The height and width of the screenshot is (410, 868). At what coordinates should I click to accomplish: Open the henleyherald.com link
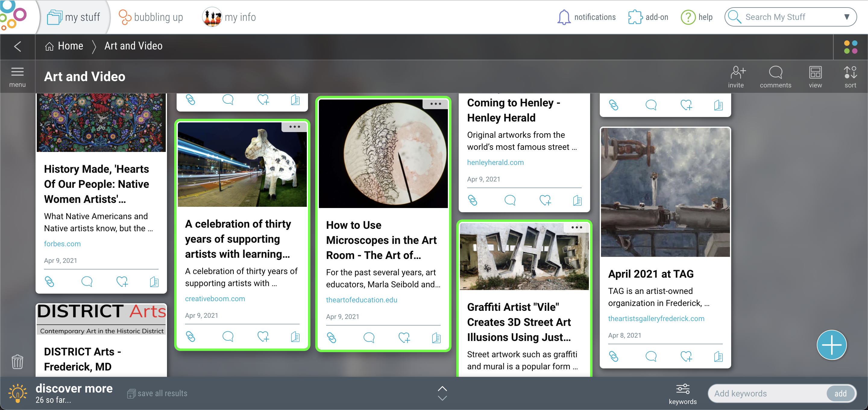(x=495, y=162)
